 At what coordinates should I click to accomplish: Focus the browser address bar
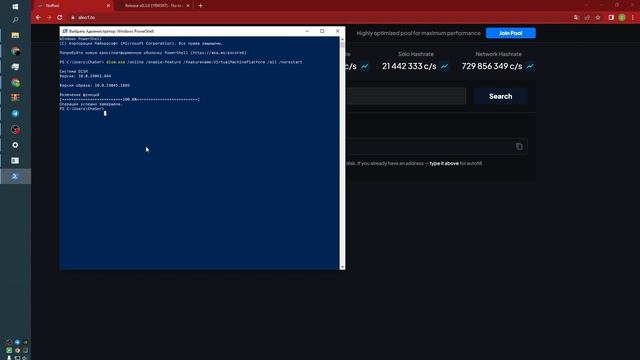click(x=318, y=18)
